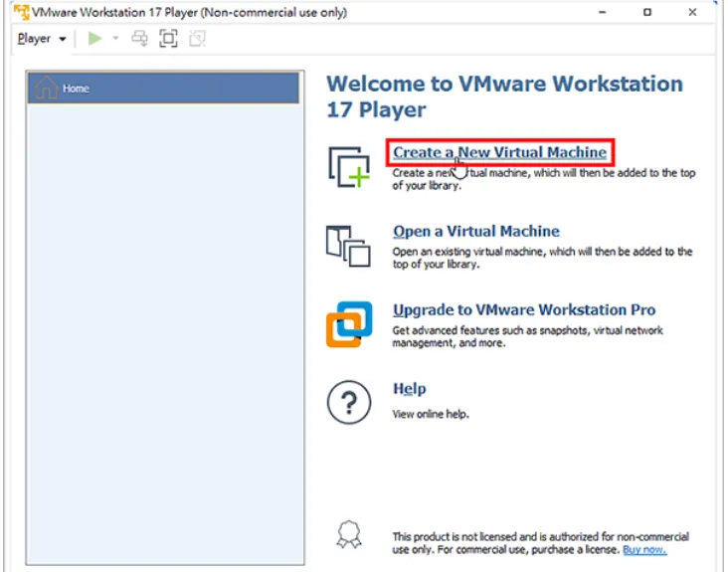Close the VMware Player window
The image size is (728, 572).
(x=692, y=12)
